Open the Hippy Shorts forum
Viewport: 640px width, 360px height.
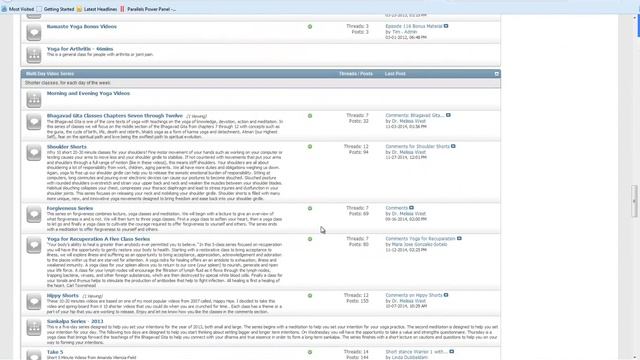62,296
